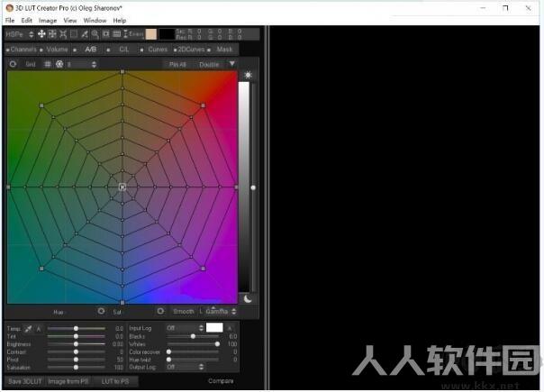The height and width of the screenshot is (392, 544).
Task: Click the top vertex node of the grid
Action: tap(122, 72)
